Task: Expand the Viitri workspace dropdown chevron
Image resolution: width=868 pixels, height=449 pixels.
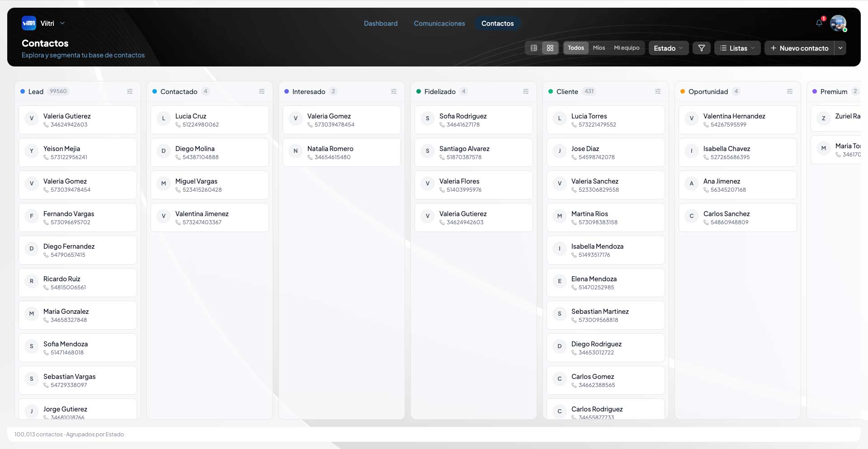Action: pyautogui.click(x=62, y=23)
